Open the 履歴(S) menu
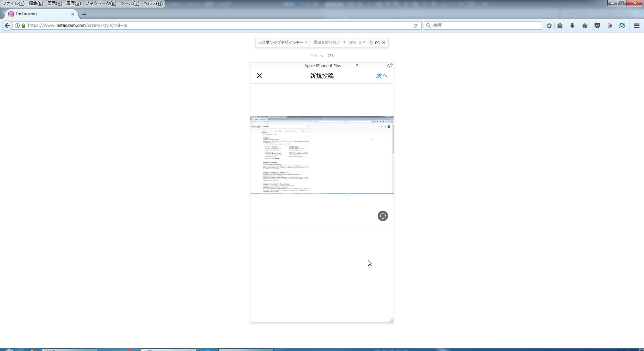The width and height of the screenshot is (644, 351). (x=73, y=3)
